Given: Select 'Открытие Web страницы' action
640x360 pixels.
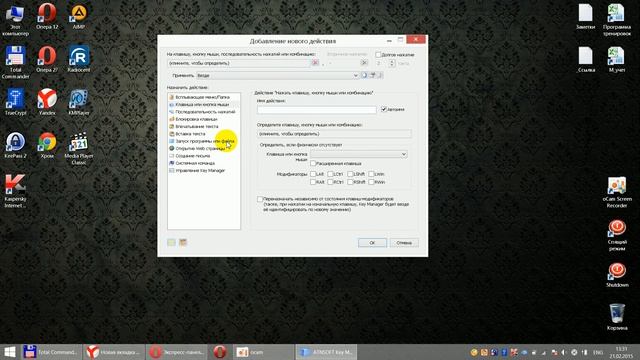Looking at the screenshot, I should click(x=197, y=149).
